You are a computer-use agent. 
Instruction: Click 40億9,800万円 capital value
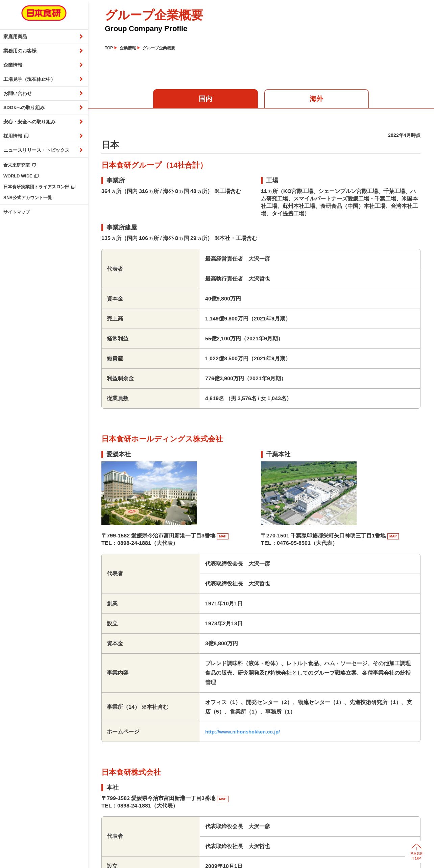point(223,298)
